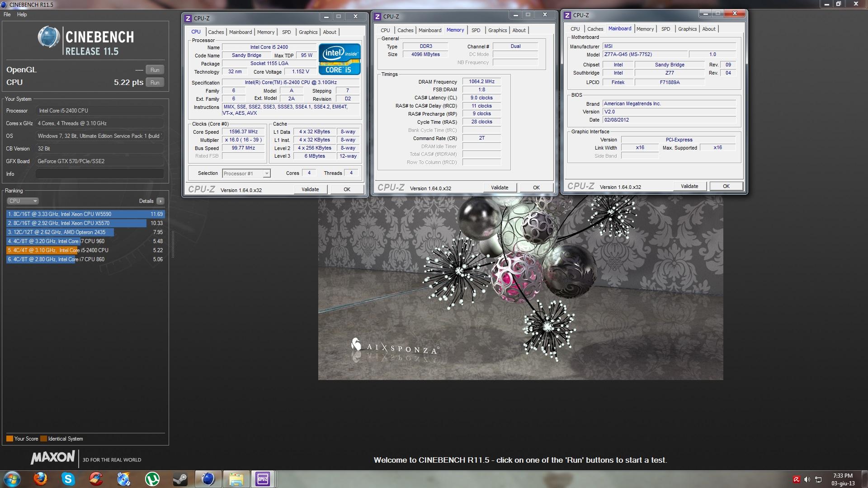The width and height of the screenshot is (868, 488).
Task: Open the CPU ranking type dropdown
Action: click(23, 201)
